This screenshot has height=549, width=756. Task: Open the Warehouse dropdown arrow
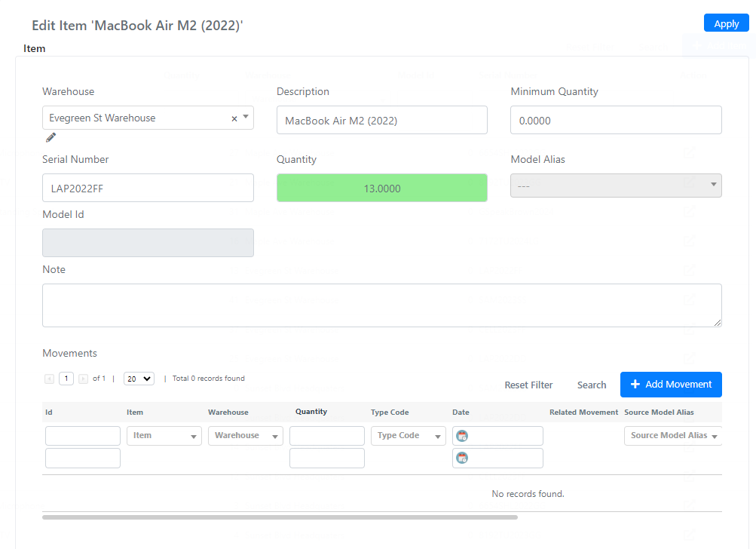[x=246, y=117]
